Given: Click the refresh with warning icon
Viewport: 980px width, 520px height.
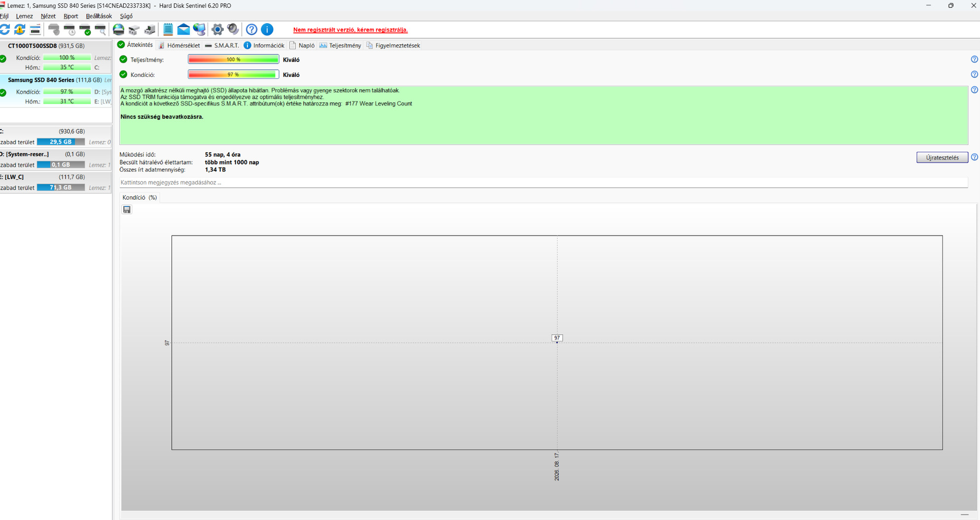Looking at the screenshot, I should point(20,30).
